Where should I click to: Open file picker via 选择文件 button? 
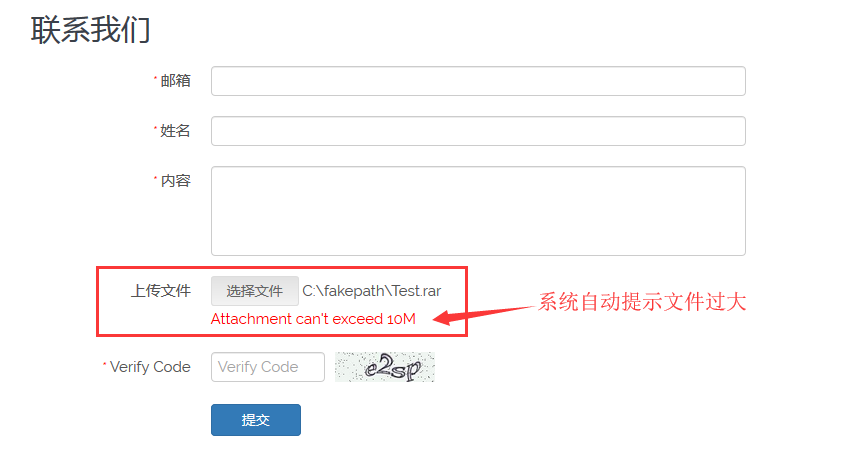pyautogui.click(x=255, y=291)
